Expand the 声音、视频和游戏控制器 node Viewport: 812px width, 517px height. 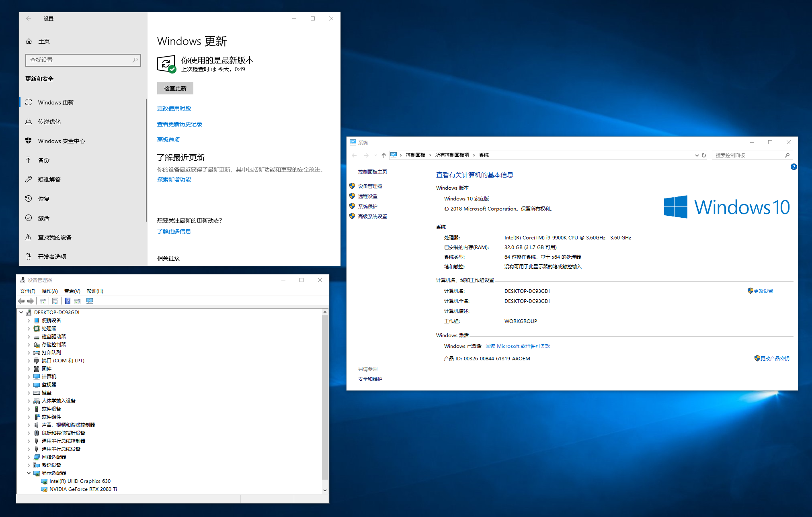29,425
